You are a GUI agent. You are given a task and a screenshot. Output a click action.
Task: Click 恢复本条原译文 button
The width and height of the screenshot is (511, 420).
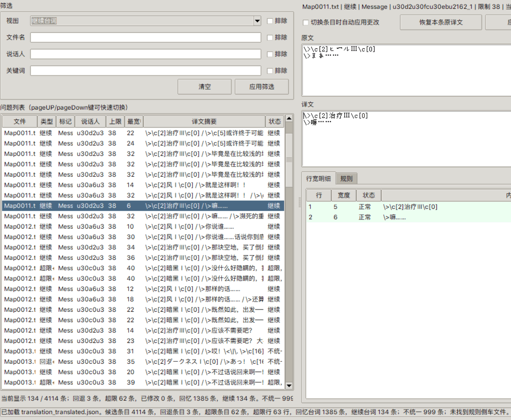(441, 22)
